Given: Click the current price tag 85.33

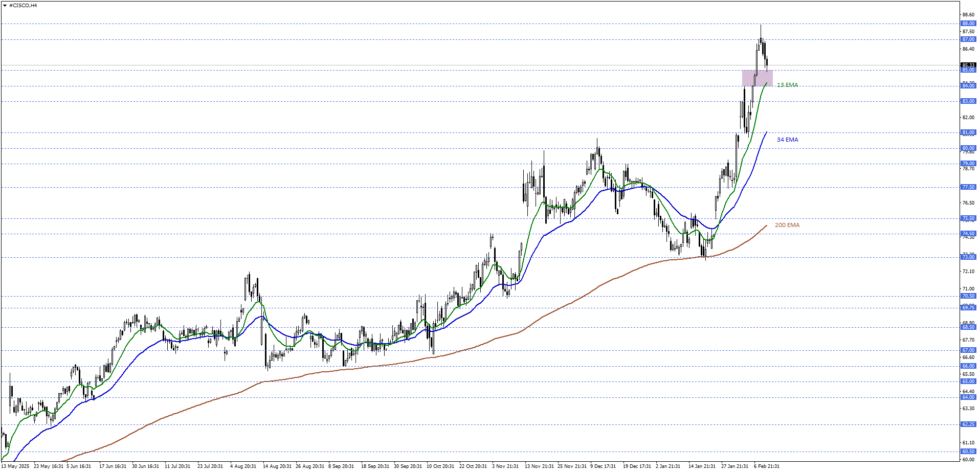Looking at the screenshot, I should coord(968,65).
